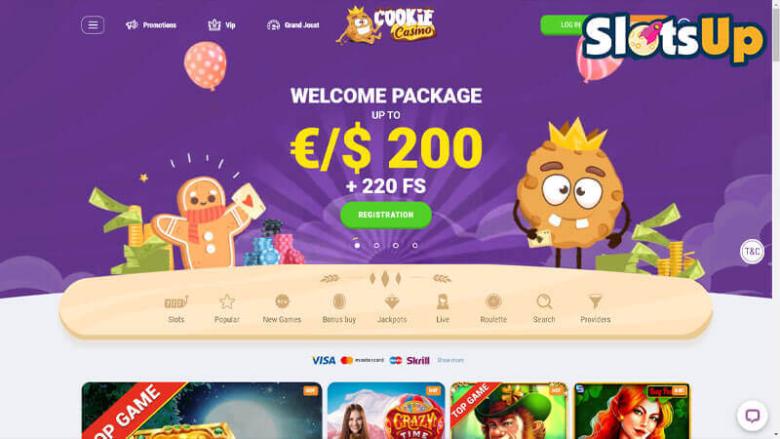Select the second banner carousel dot
Screen dimensions: 780x439
coord(377,245)
